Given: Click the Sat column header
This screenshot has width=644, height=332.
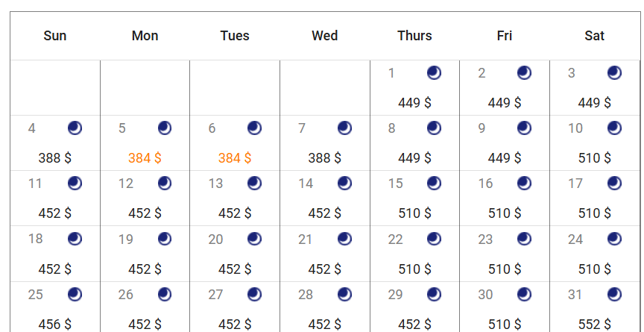Looking at the screenshot, I should pos(594,36).
